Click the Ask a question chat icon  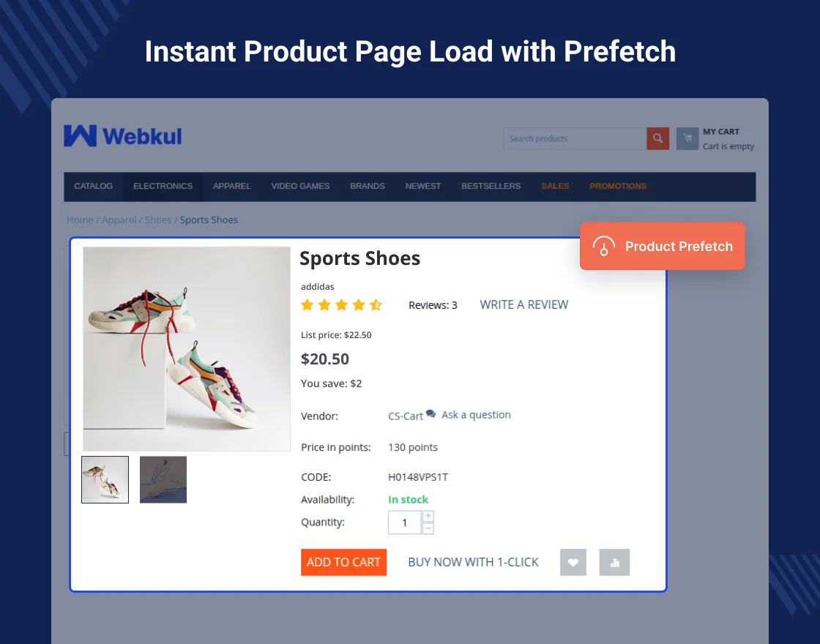pos(431,414)
